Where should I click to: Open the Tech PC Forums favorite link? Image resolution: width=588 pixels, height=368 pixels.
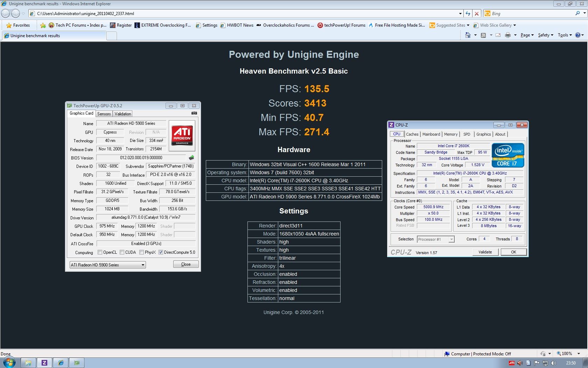(77, 25)
